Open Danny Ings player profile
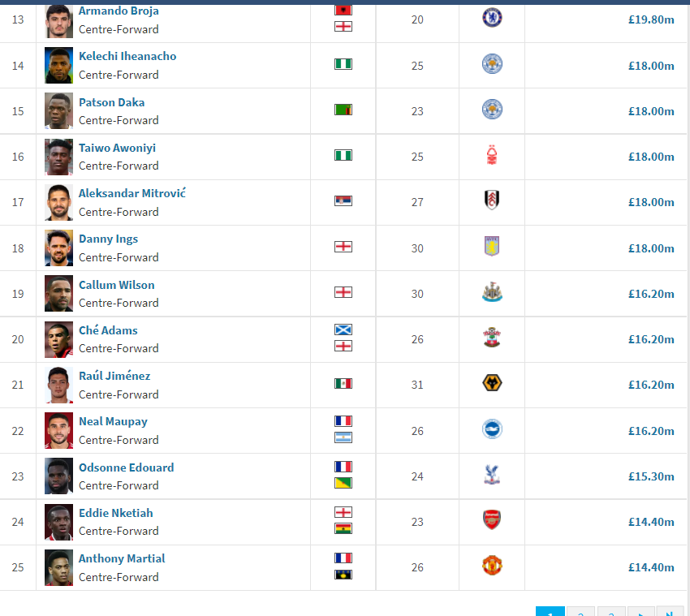This screenshot has height=616, width=690. [108, 239]
